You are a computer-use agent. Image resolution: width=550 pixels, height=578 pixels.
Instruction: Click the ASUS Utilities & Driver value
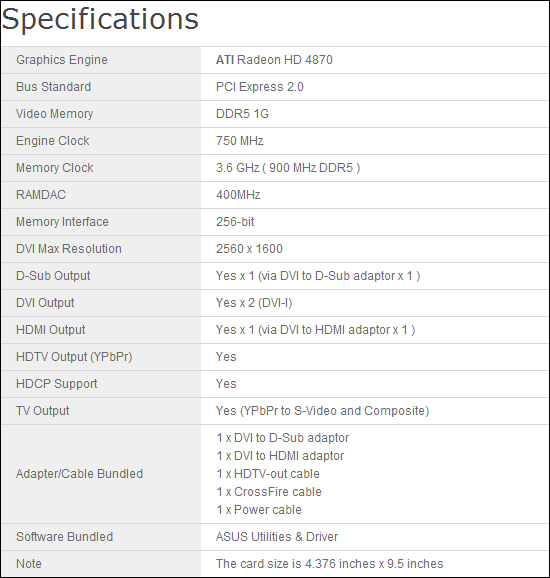(277, 537)
